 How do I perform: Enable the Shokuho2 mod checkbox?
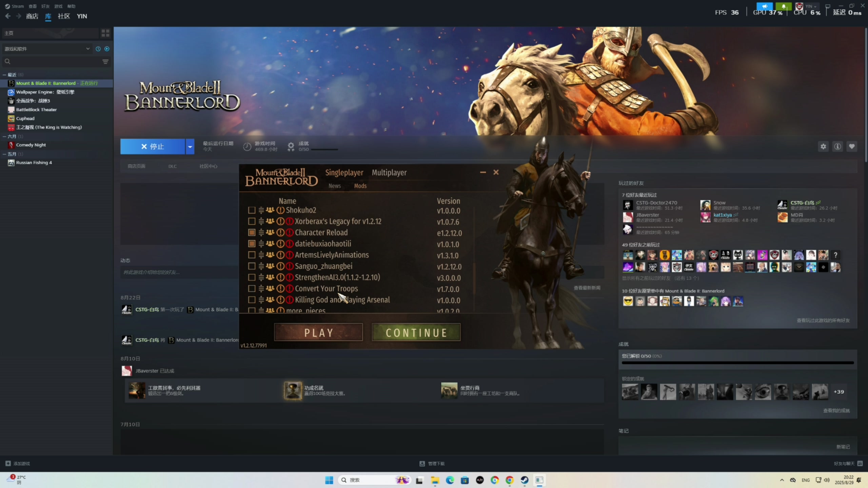tap(252, 210)
